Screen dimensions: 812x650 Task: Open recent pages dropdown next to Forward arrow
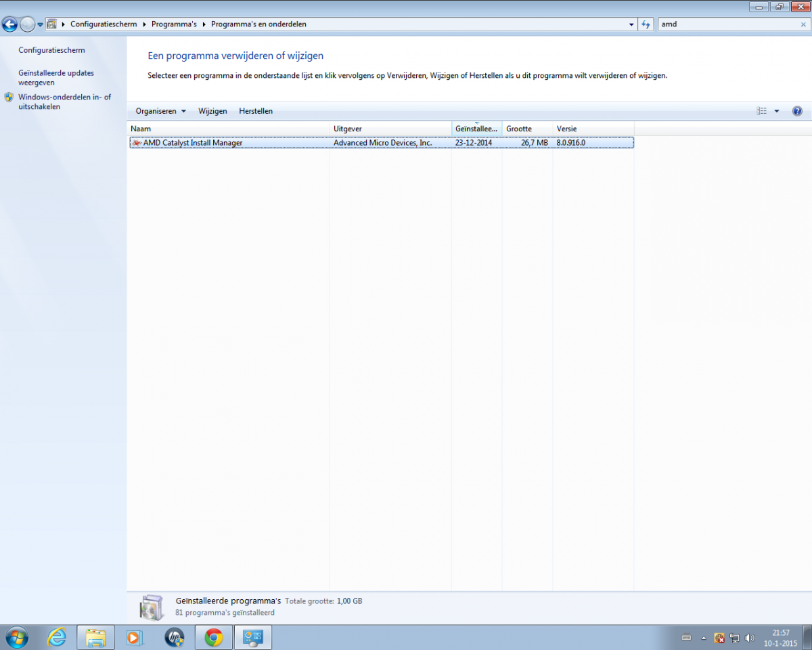pyautogui.click(x=40, y=24)
